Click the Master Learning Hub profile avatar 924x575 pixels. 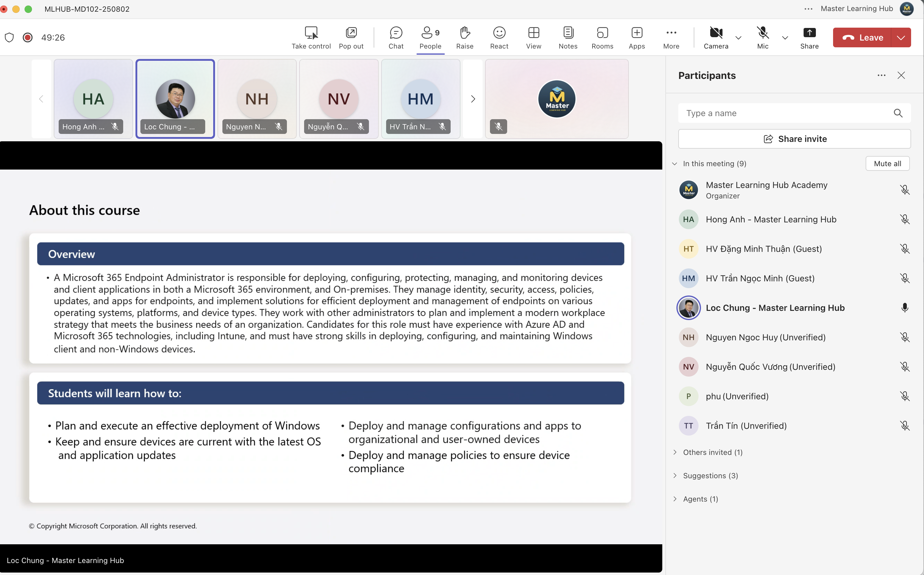pyautogui.click(x=907, y=9)
